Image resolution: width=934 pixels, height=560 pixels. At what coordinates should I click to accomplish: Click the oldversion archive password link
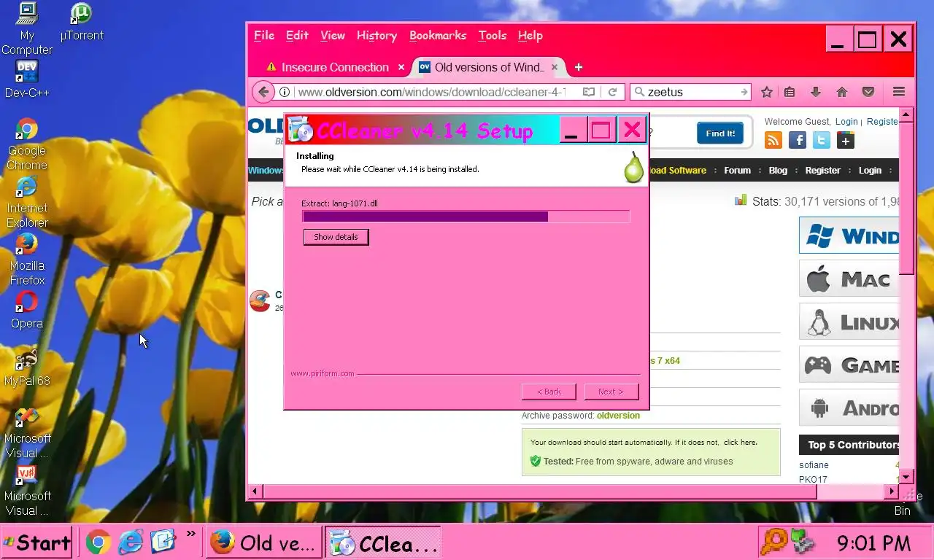(x=618, y=416)
